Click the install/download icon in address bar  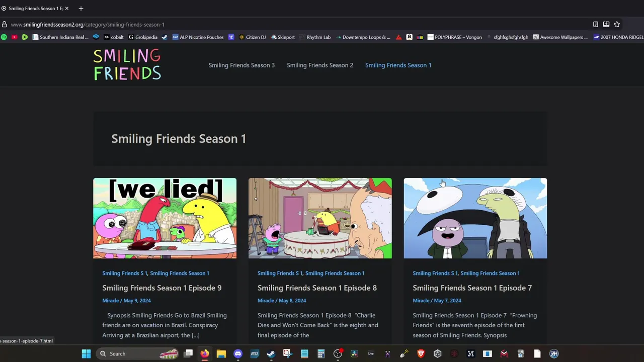[606, 24]
